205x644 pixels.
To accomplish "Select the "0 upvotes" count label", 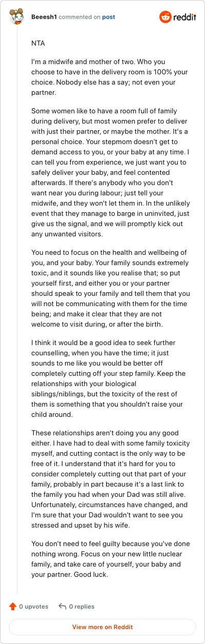I will point(34,607).
